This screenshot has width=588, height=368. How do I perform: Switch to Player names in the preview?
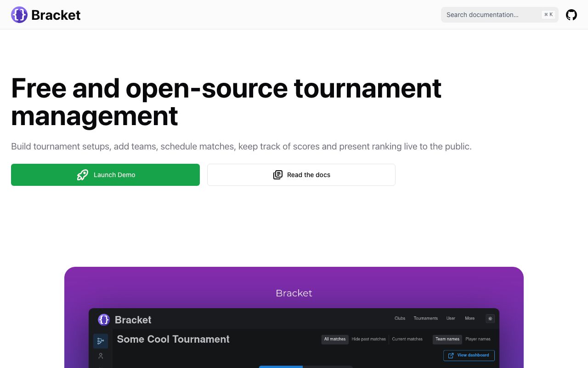[x=478, y=339]
